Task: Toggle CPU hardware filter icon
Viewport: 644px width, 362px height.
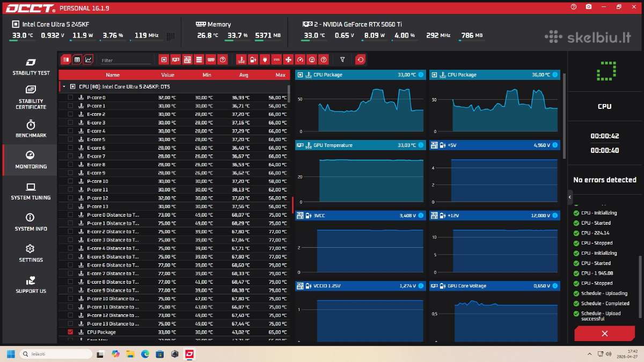Action: [164, 60]
